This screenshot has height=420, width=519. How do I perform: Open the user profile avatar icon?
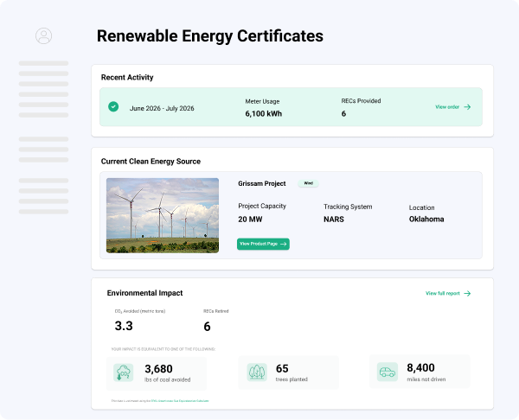[x=44, y=35]
